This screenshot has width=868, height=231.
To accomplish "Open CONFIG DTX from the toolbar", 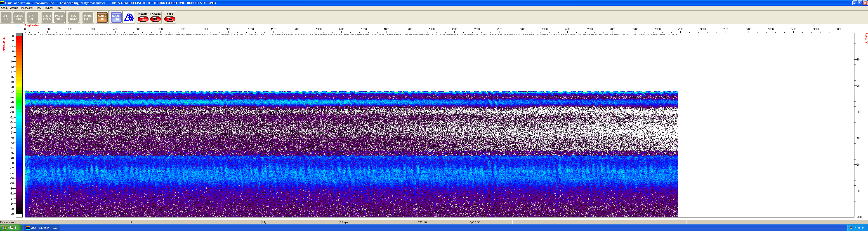I will 19,18.
